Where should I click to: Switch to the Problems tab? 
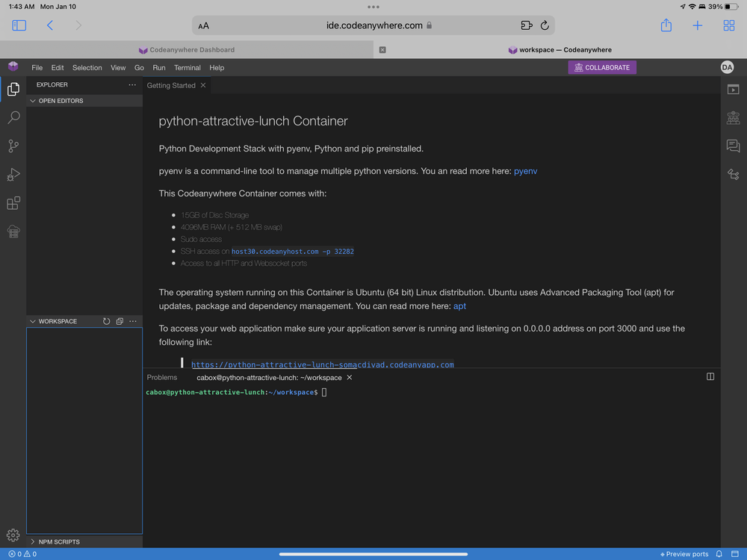click(162, 377)
